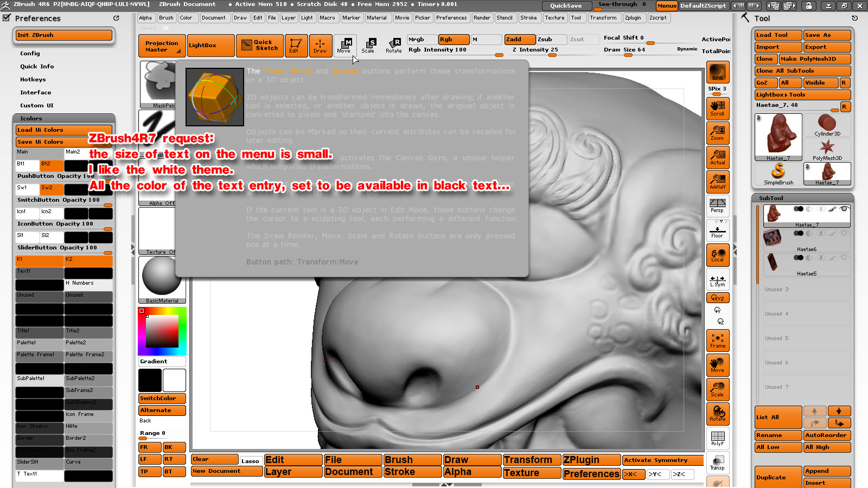Viewport: 868px width, 488px height.
Task: Click the lock icon in the title bar
Action: click(809, 6)
